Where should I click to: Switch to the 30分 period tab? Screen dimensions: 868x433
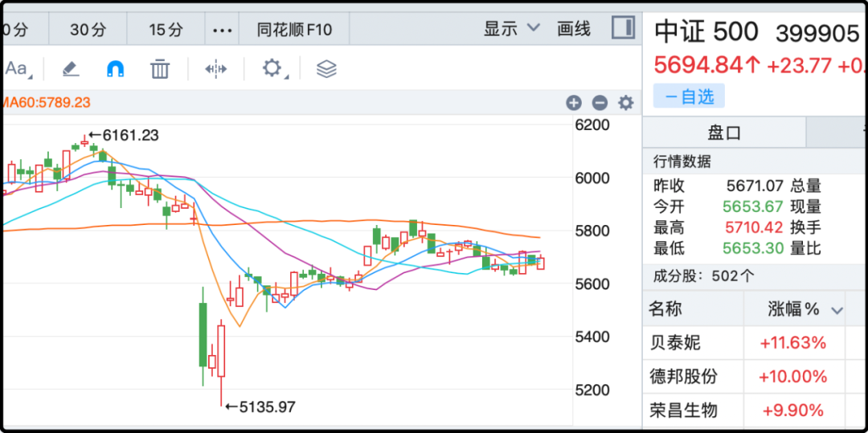pos(88,30)
